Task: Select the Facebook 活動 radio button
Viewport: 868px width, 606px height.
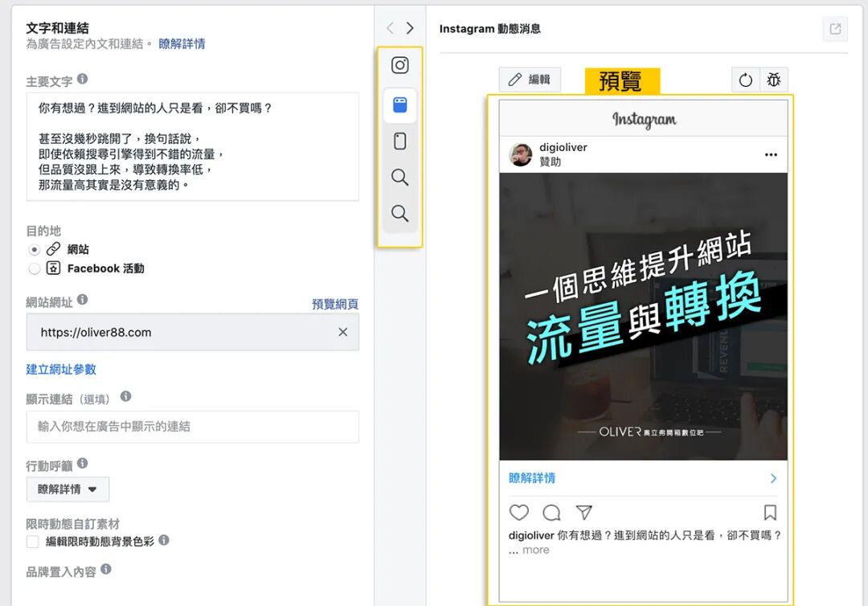Action: click(x=35, y=268)
